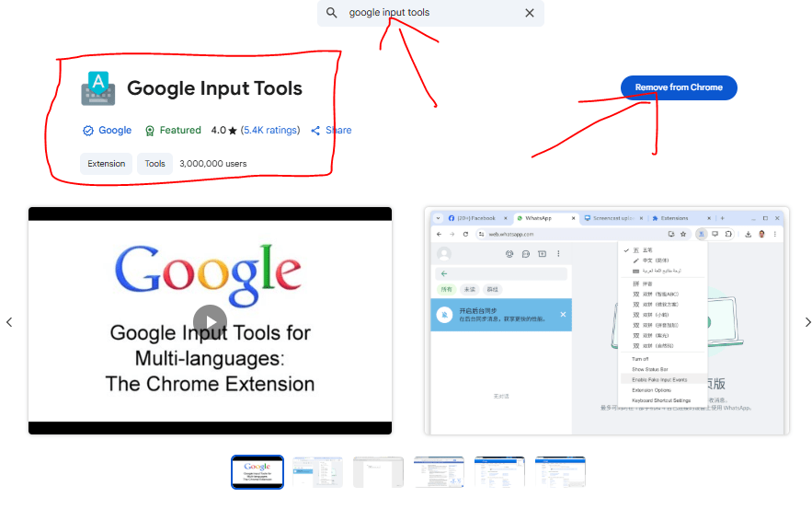Go to next slide with right arrow
This screenshot has width=812, height=509.
[807, 322]
